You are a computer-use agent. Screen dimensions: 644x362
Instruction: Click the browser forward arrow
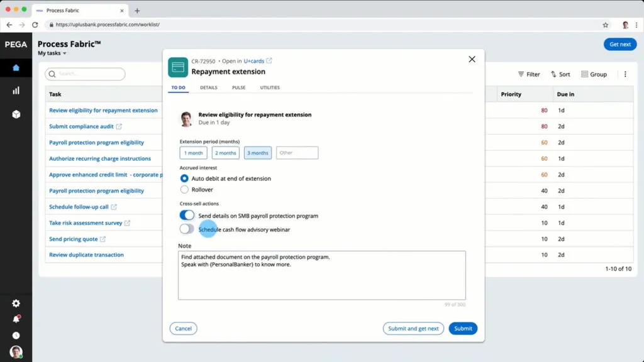click(x=22, y=25)
